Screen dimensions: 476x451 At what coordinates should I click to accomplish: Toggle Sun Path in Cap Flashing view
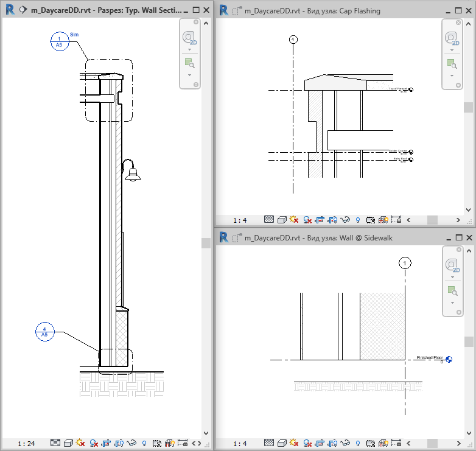click(x=294, y=219)
